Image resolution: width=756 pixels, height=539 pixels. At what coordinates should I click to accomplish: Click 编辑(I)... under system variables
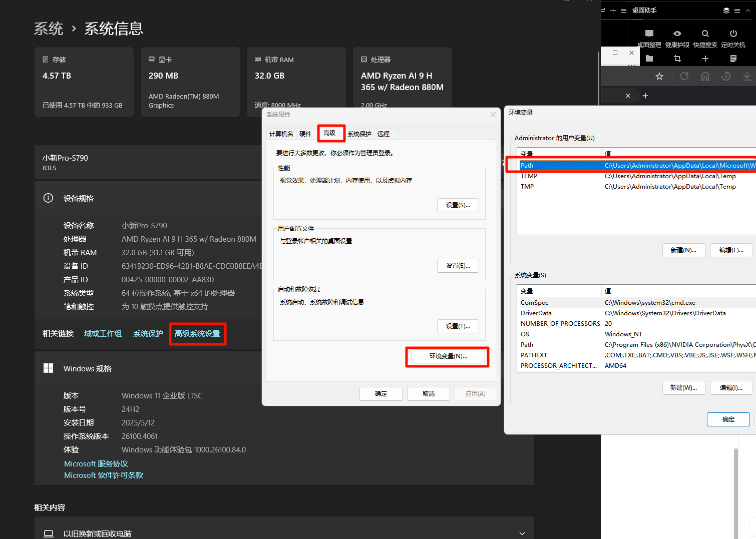[731, 388]
